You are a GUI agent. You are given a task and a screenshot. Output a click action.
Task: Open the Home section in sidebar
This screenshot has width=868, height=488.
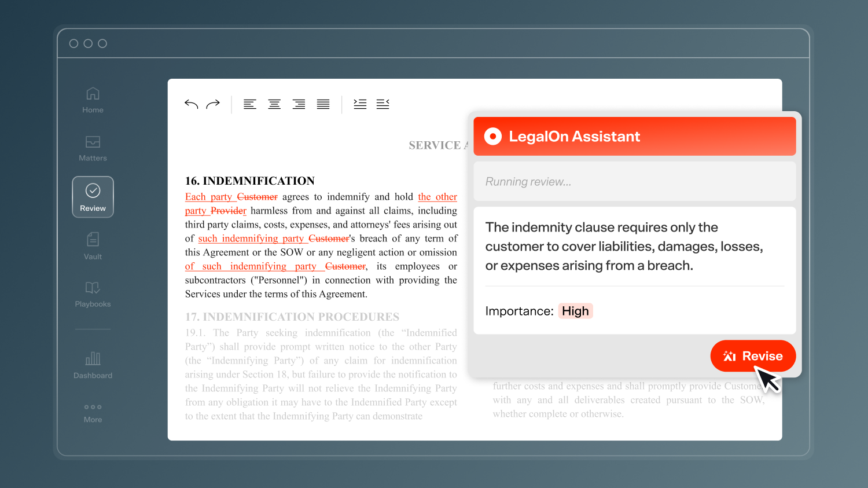click(93, 100)
